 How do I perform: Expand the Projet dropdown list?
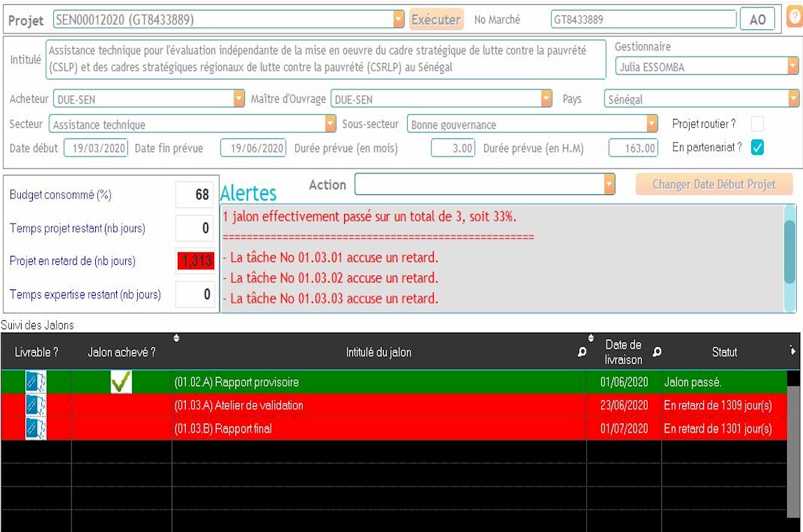click(399, 20)
